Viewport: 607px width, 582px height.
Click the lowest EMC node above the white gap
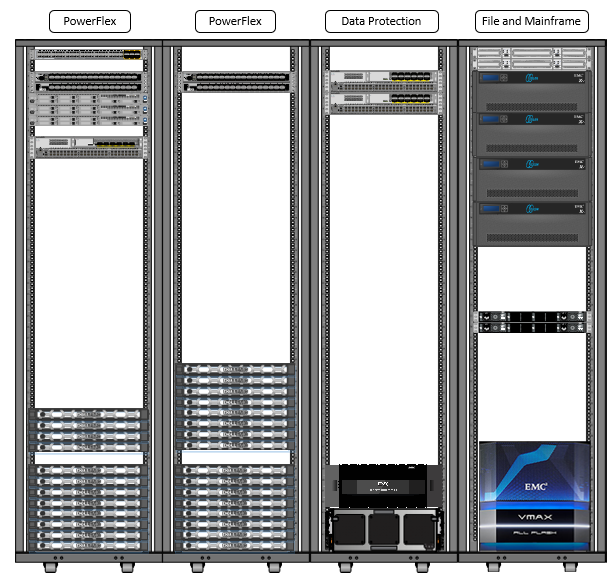tap(531, 222)
